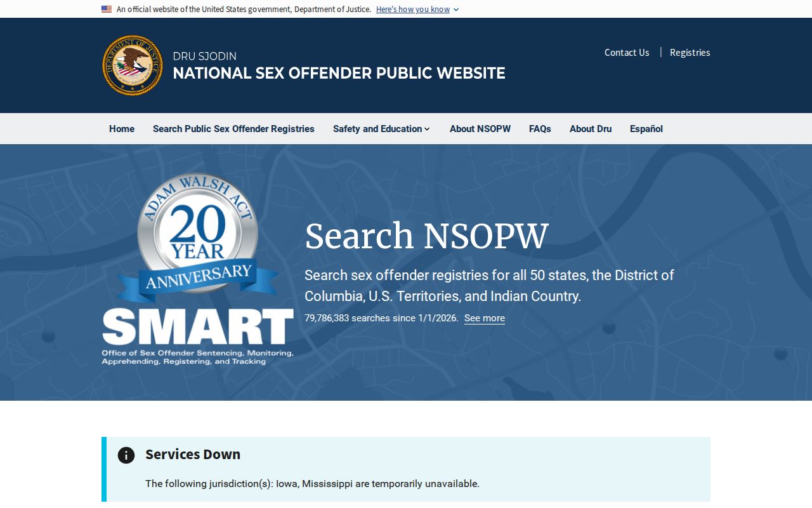Click the "DRU SJODIN" header text
Screen dimensions: 812x508
(x=205, y=57)
